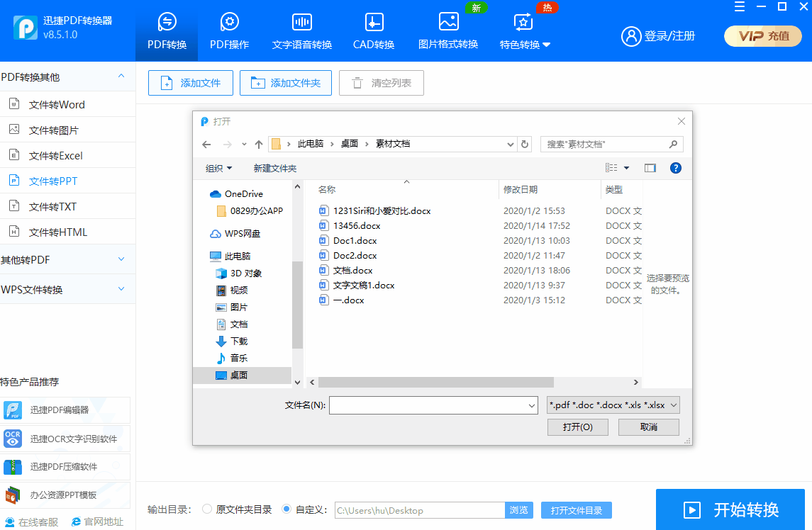Open the CAD转换 toolbar icon
The image size is (812, 530).
[374, 23]
